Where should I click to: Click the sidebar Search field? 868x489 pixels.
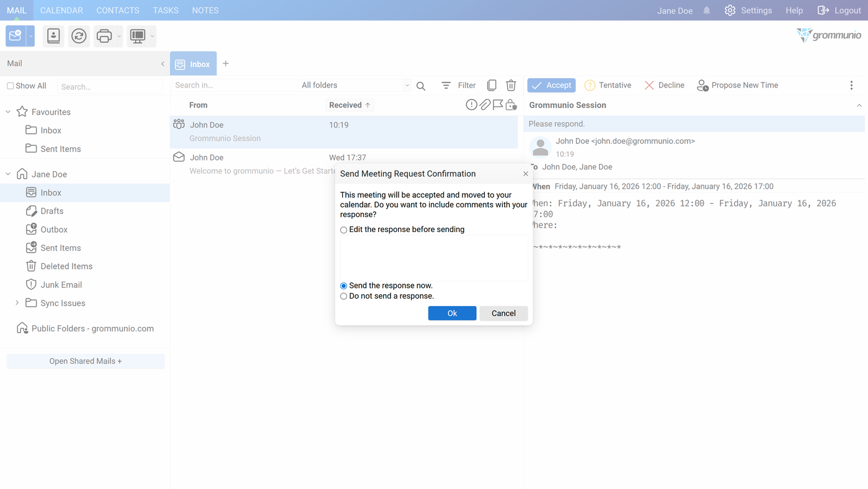tap(110, 87)
